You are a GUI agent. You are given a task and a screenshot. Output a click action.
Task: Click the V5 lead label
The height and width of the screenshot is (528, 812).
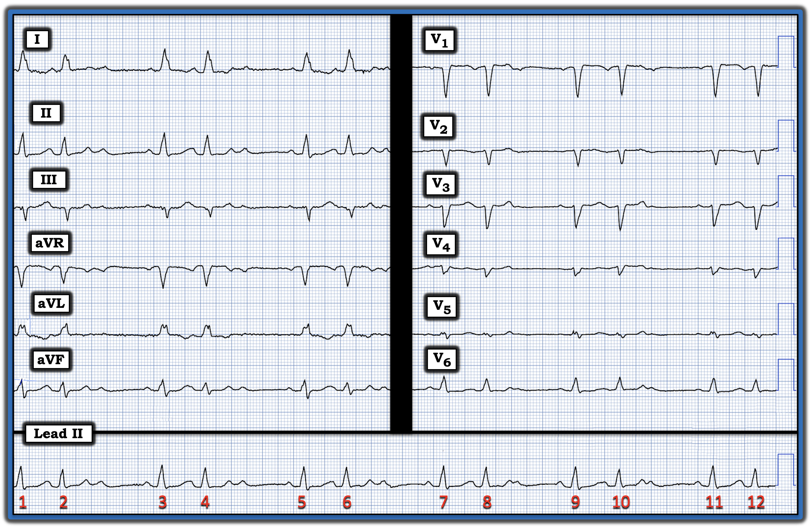(x=441, y=307)
